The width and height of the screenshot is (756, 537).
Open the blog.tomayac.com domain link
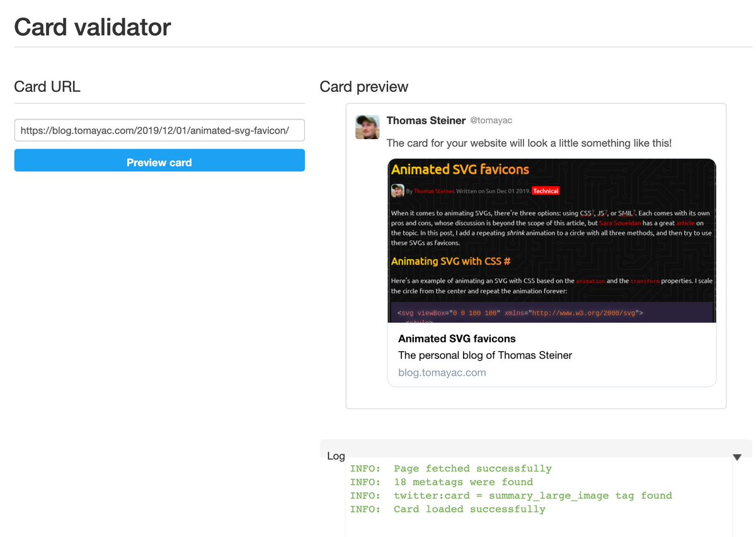pos(441,373)
